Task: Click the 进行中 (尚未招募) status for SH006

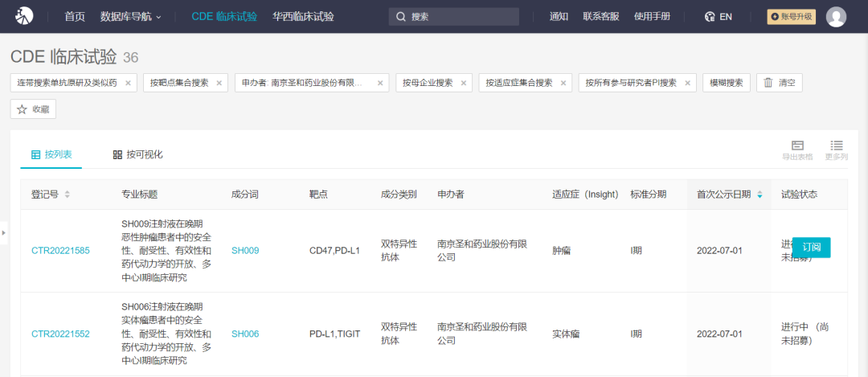Action: (x=805, y=334)
